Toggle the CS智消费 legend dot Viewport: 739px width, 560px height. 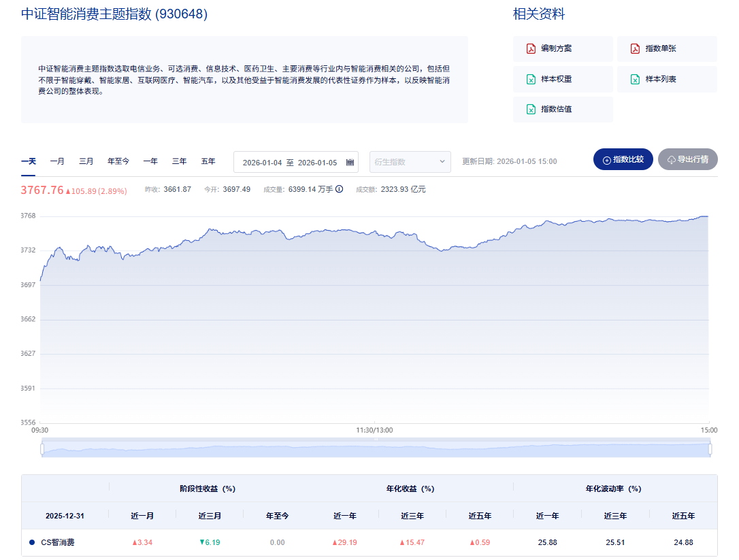point(32,542)
